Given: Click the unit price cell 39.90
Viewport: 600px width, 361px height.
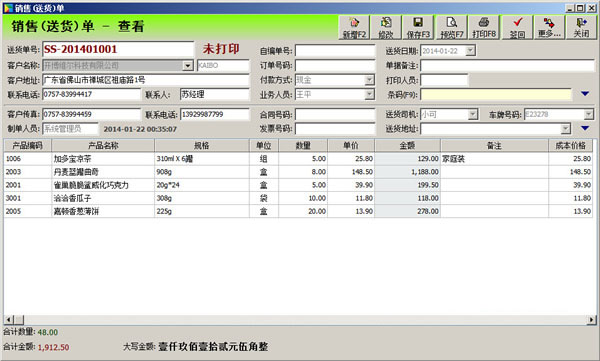Looking at the screenshot, I should point(351,185).
